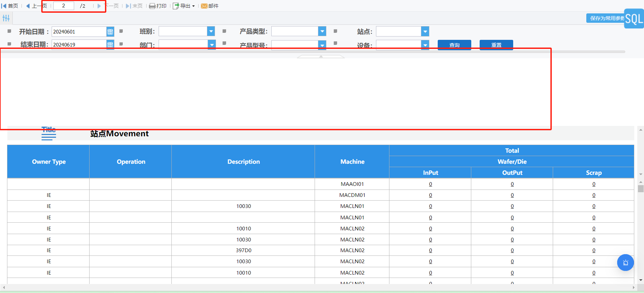Select description cell 397D0

pos(244,250)
